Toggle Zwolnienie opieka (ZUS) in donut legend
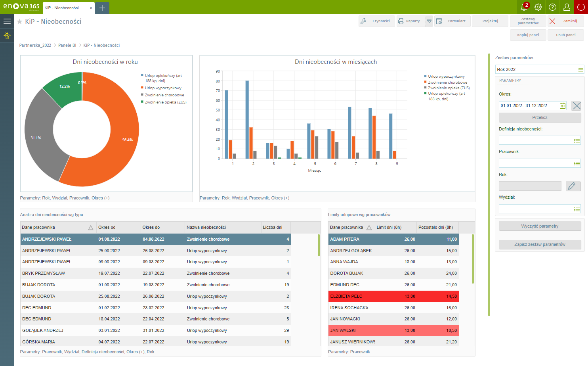 (165, 102)
